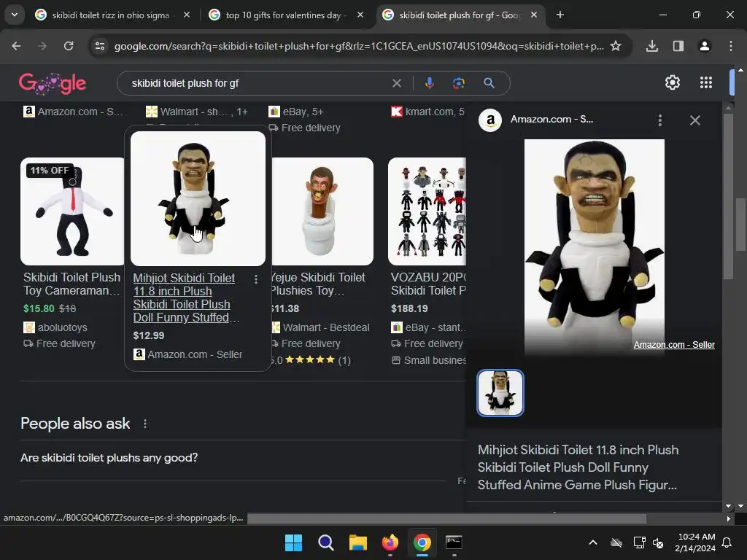
Task: Click 'Amazon.com - Seller' link on panel image
Action: tap(674, 345)
